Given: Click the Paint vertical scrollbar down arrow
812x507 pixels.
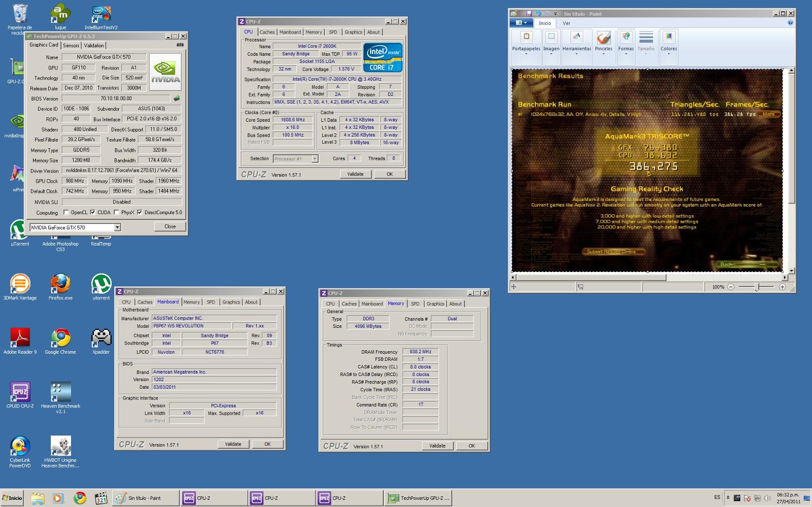Looking at the screenshot, I should click(792, 271).
